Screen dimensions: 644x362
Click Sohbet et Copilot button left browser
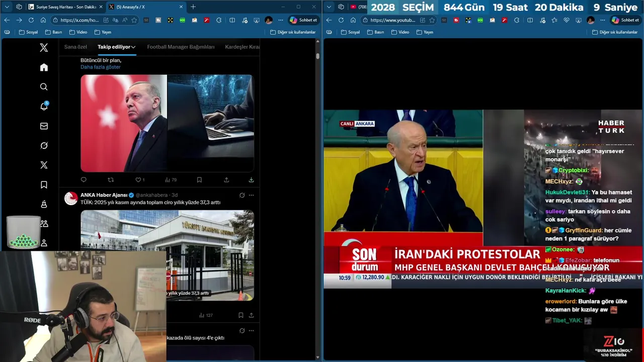coord(304,20)
